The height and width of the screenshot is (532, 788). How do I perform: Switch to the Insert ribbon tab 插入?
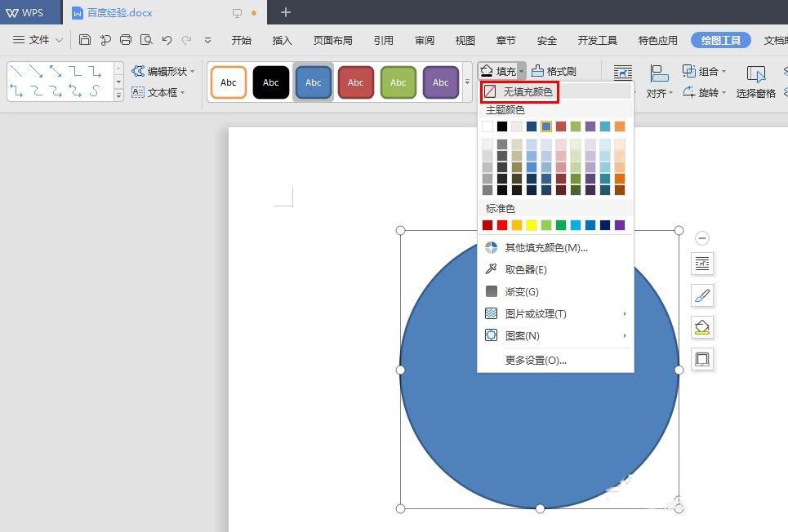click(x=282, y=39)
